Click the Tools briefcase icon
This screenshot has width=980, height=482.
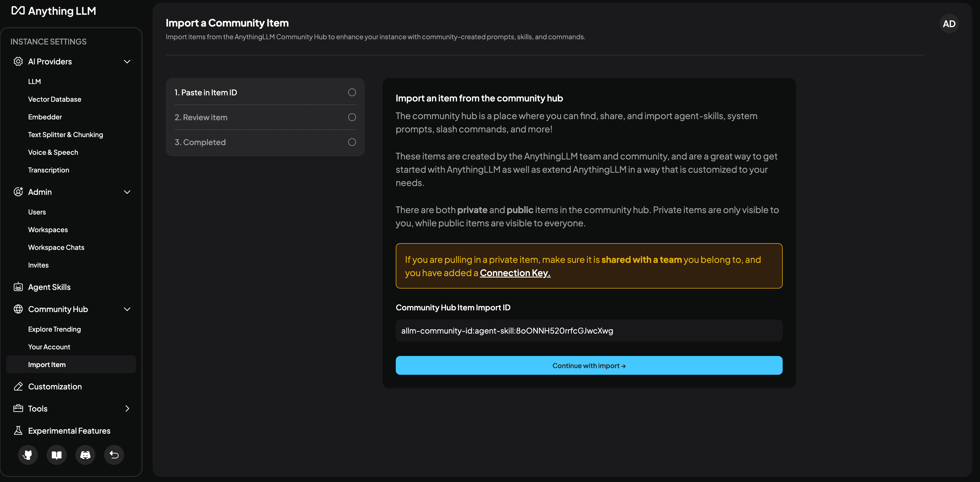pyautogui.click(x=18, y=408)
